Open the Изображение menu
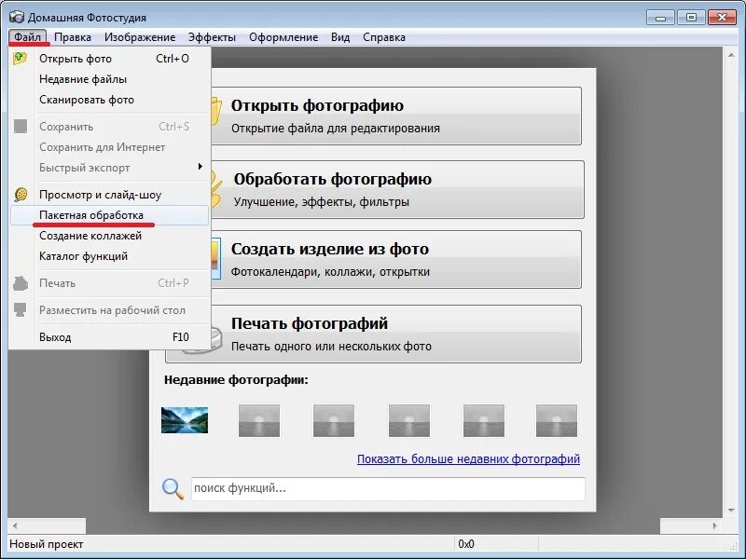Image resolution: width=746 pixels, height=560 pixels. pyautogui.click(x=140, y=37)
